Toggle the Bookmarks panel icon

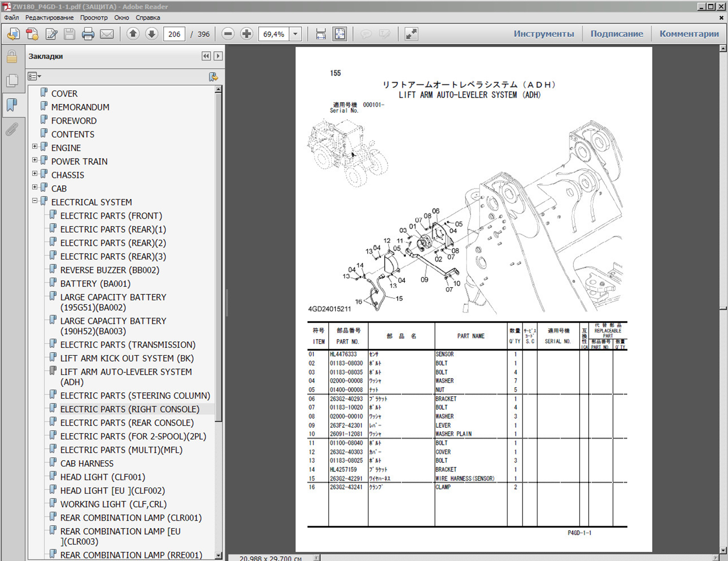12,105
